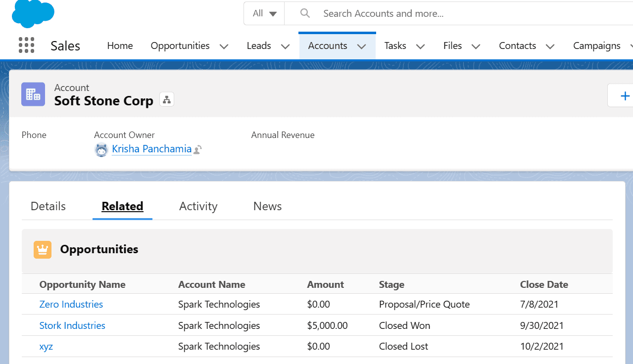Open Krisha Panchamia owner link
The image size is (633, 364).
click(x=151, y=149)
